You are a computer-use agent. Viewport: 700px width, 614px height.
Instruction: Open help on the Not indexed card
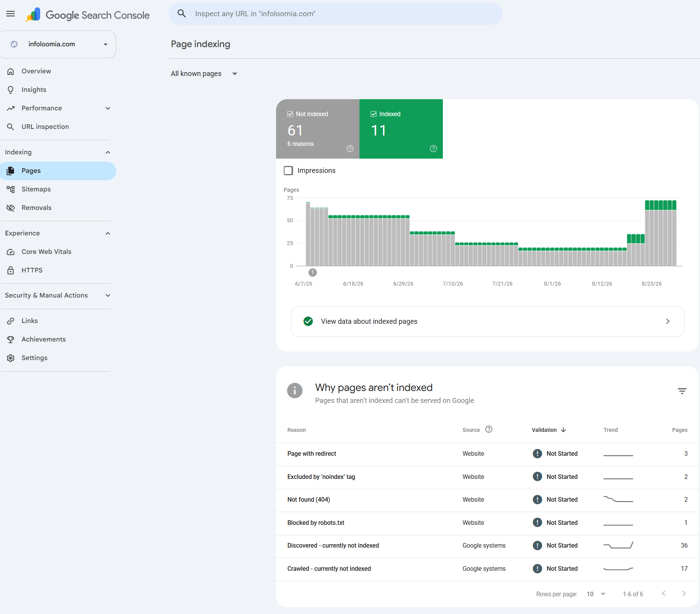(x=350, y=149)
